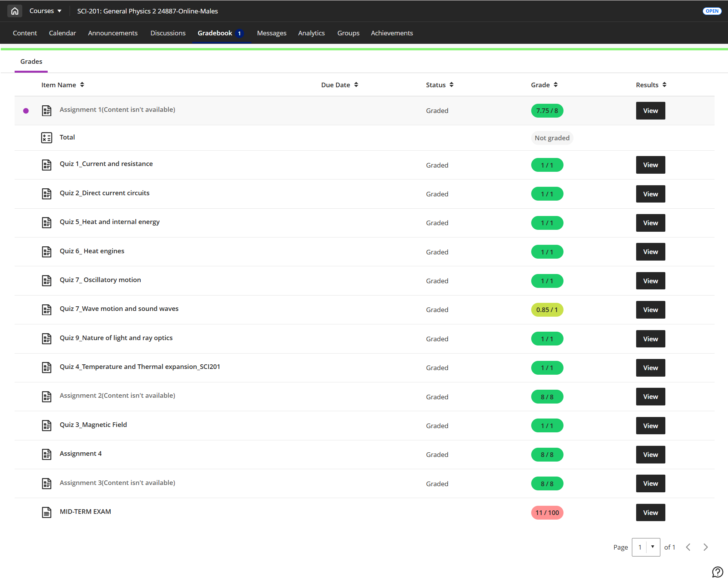Click the OPEN status badge
728x588 pixels.
click(x=712, y=11)
